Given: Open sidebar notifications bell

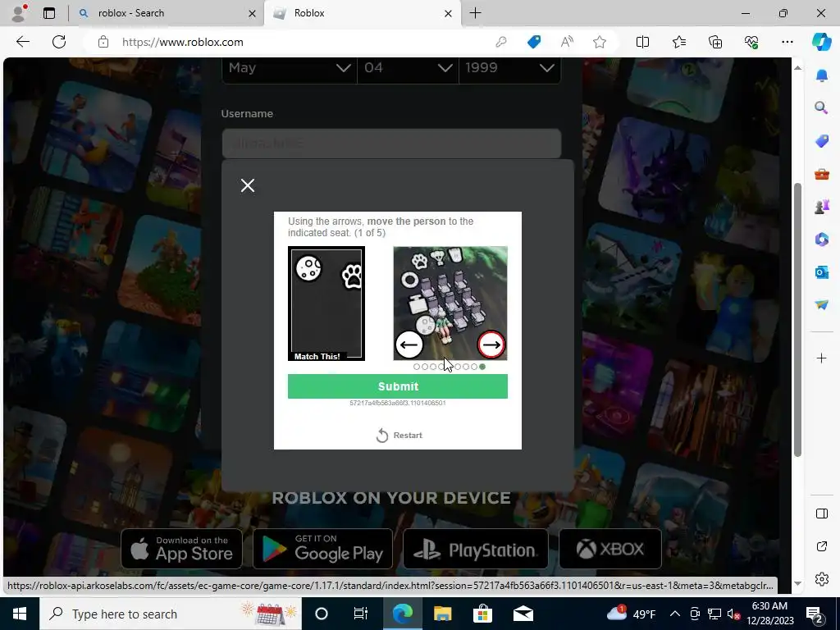Looking at the screenshot, I should [x=821, y=76].
